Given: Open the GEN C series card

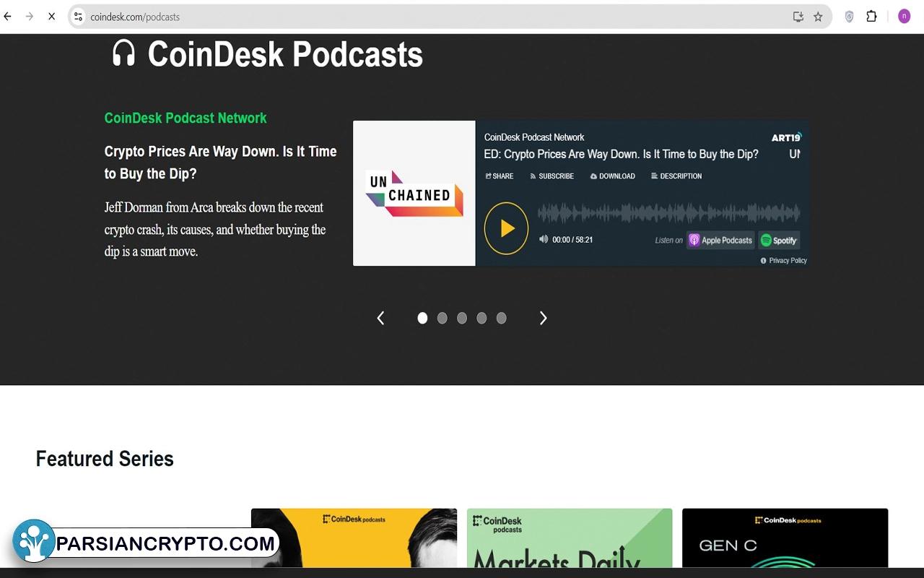Looking at the screenshot, I should tap(785, 538).
